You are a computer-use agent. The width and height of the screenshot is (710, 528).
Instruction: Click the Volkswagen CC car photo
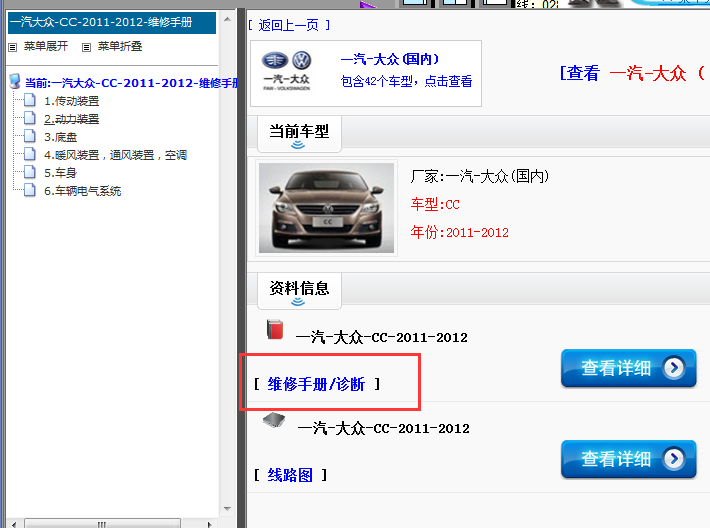pos(326,208)
